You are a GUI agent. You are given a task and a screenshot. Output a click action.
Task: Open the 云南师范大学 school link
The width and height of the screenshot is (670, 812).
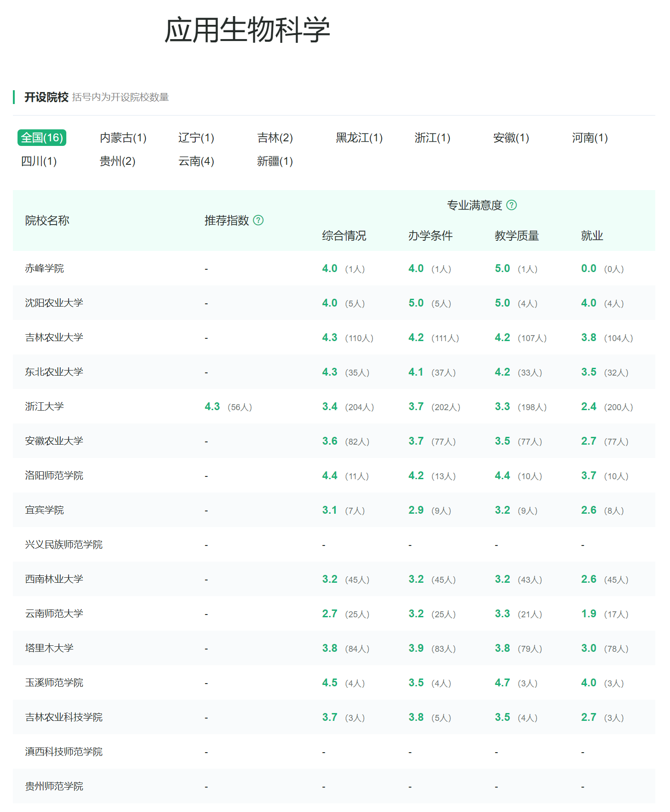[54, 614]
